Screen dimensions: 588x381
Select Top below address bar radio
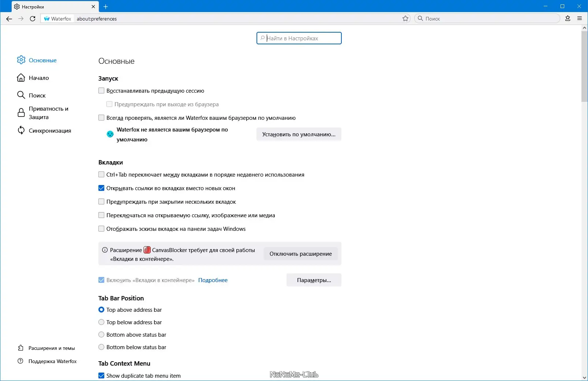(x=101, y=322)
